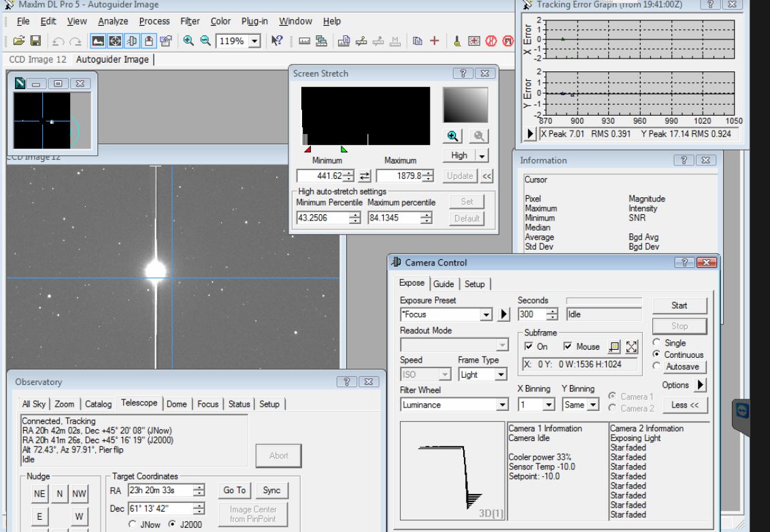This screenshot has width=770, height=532.
Task: Click the NE nudge button
Action: 39,494
